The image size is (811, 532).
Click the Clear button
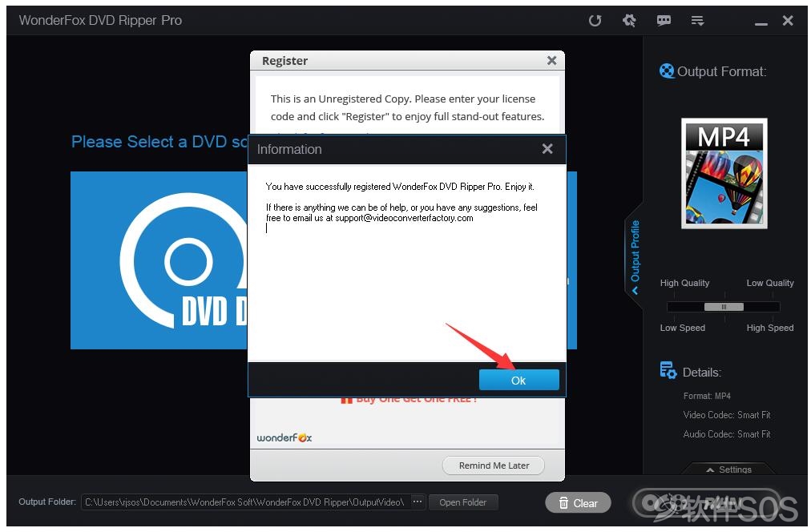(578, 502)
